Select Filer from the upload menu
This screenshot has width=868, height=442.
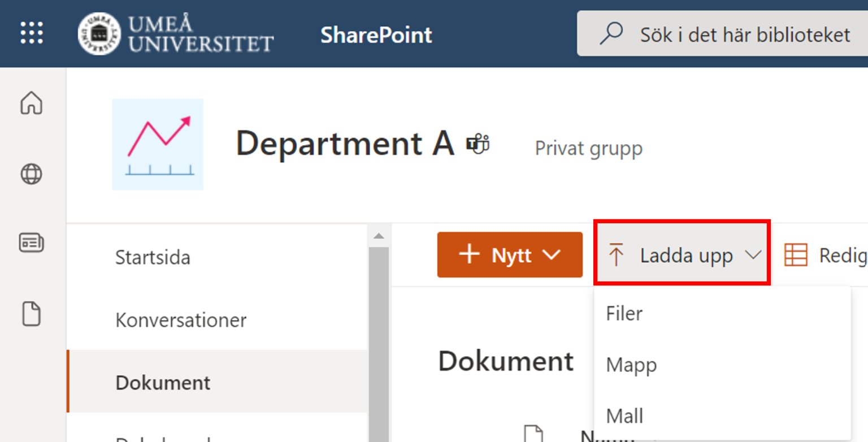(624, 314)
